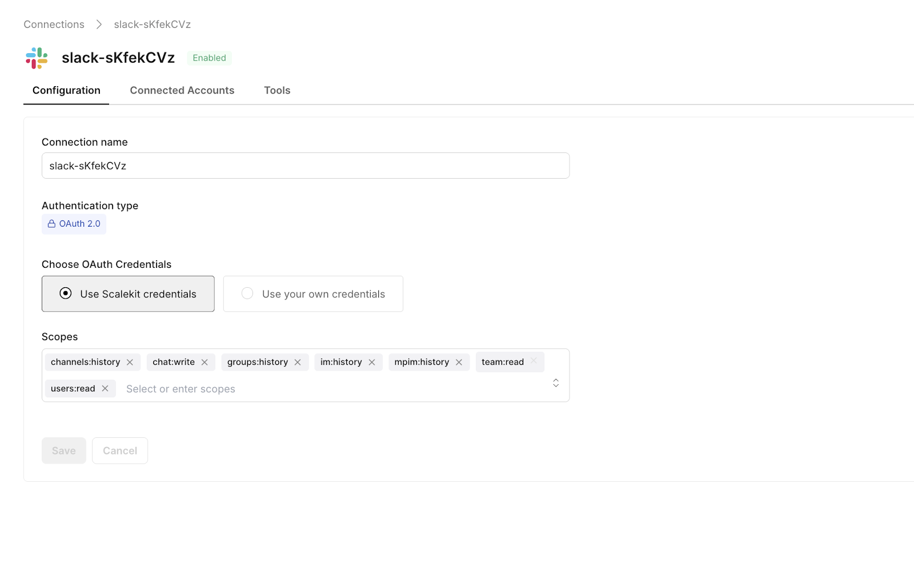Click the mpim:history scope label
914x588 pixels.
point(422,362)
